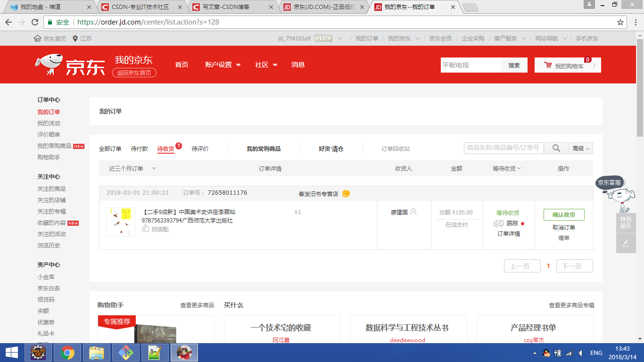
Task: Click the QQ penguin tray icon
Action: (546, 353)
